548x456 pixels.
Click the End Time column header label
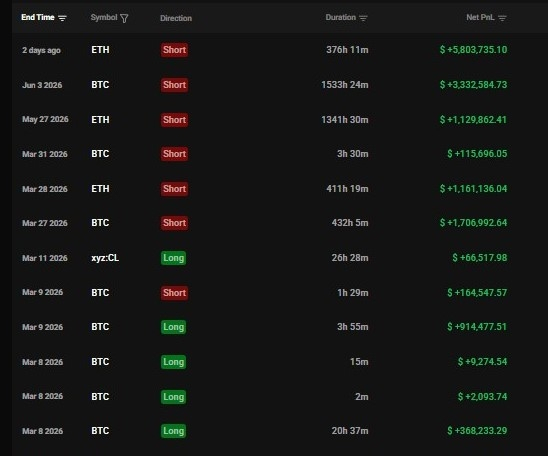[38, 17]
